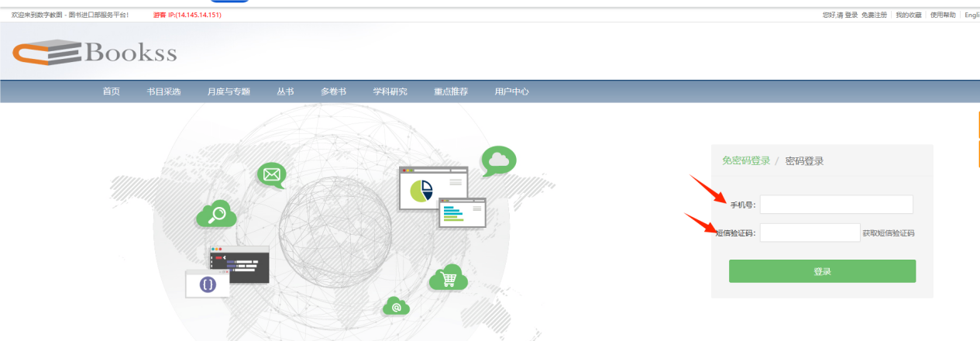Click the 免费注册 link at top
This screenshot has height=341, width=980.
click(874, 15)
